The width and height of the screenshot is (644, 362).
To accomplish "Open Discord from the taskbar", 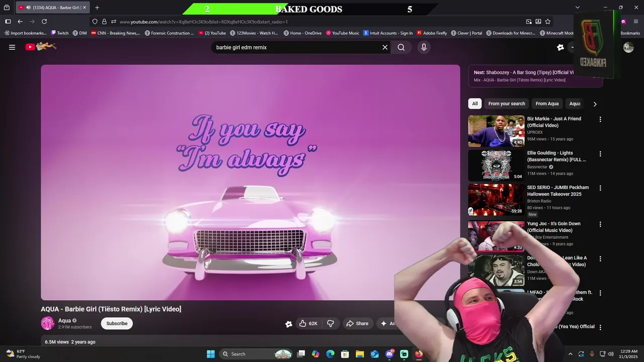I will click(x=389, y=354).
